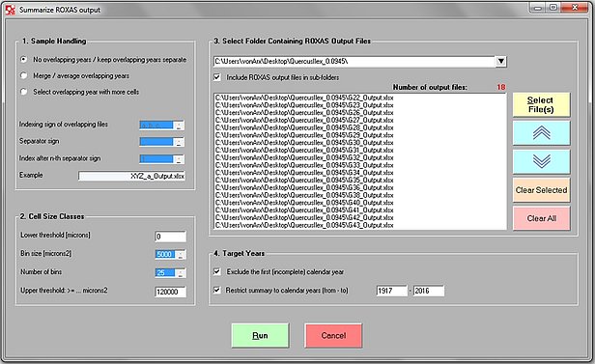This screenshot has height=364, width=595.
Task: Click the Clear Selected button
Action: (x=541, y=190)
